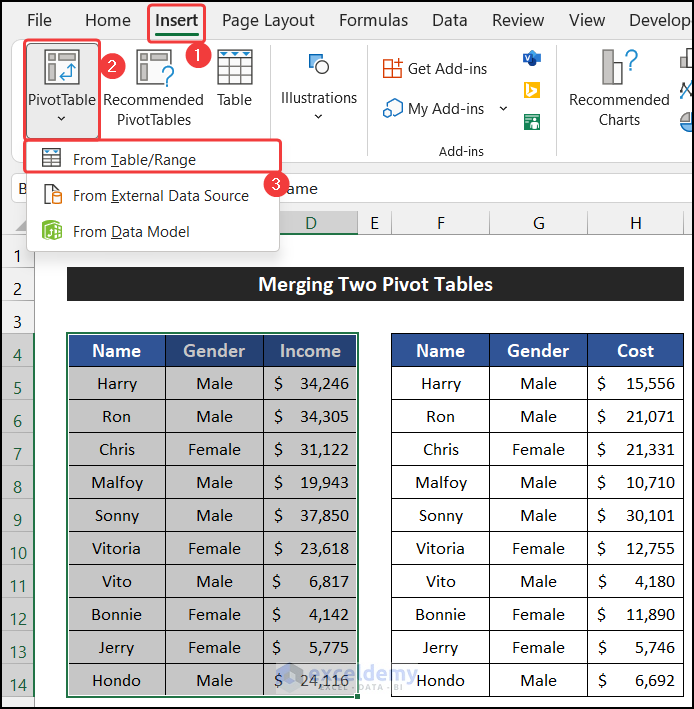Click the Get Add-ins button
This screenshot has width=694, height=709.
436,69
